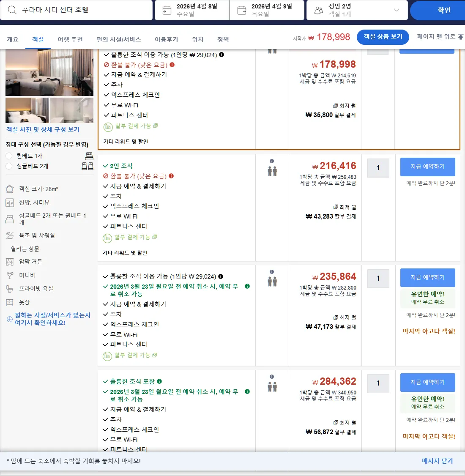Click twin beds icon

[88, 166]
